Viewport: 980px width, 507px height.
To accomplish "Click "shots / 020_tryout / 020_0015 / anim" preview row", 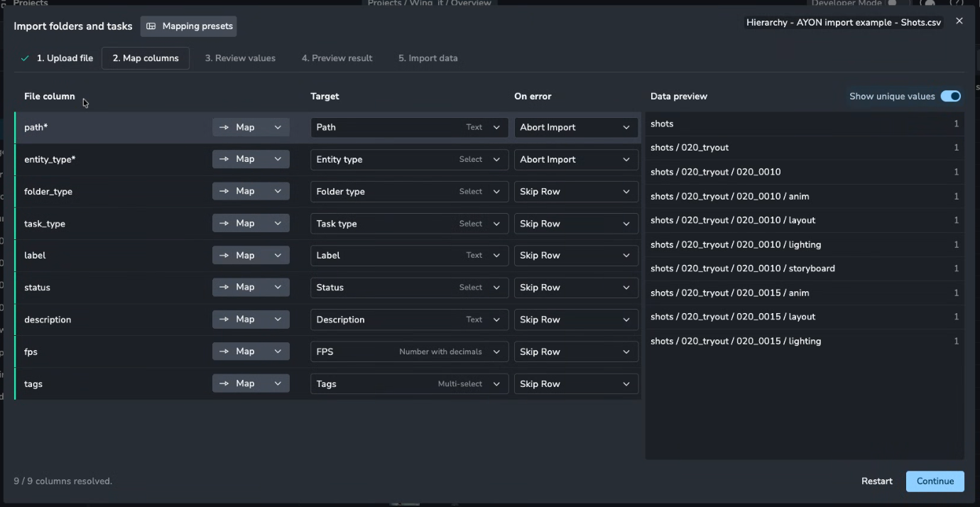I will 805,293.
